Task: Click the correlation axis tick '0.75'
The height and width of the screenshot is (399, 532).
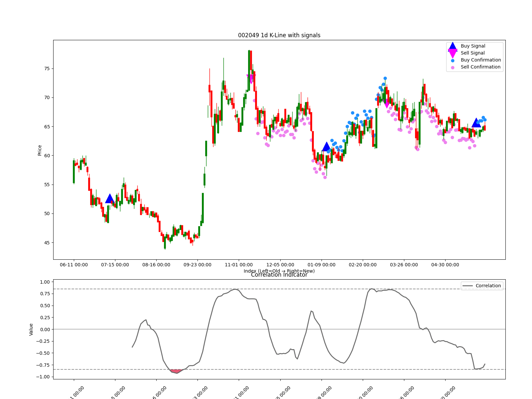Action: click(45, 294)
